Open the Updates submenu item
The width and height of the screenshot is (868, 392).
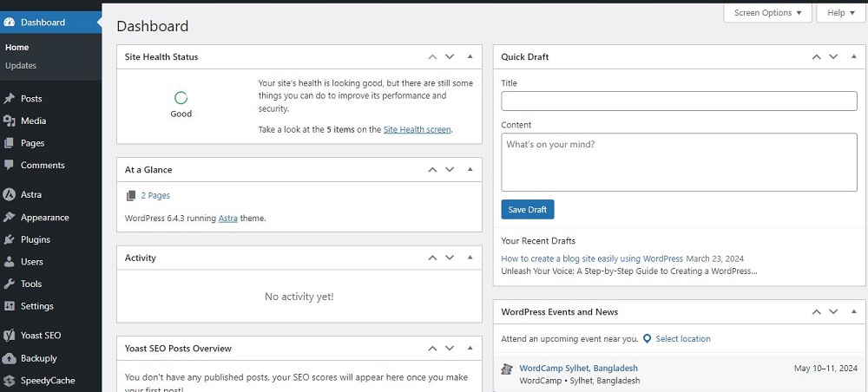click(x=21, y=66)
